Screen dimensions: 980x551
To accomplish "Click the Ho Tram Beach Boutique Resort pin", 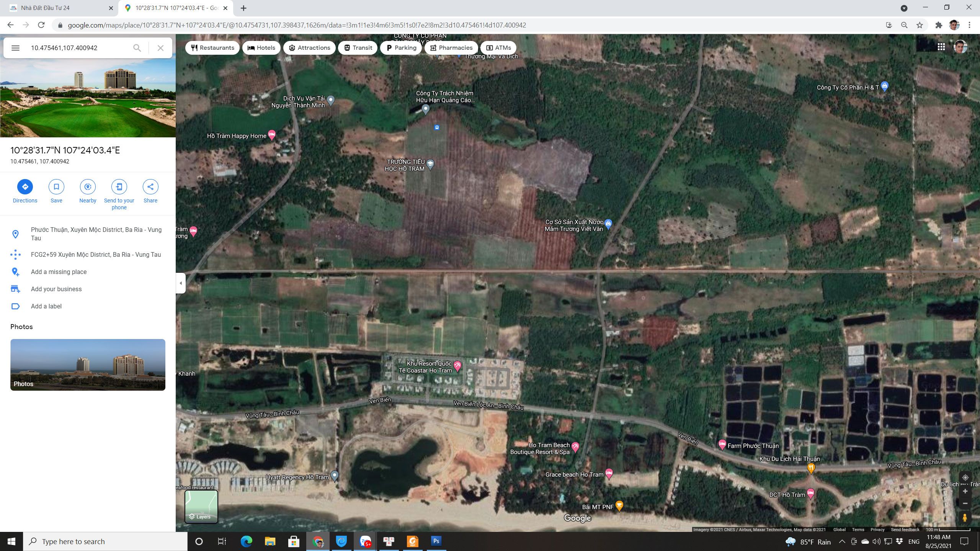I will 575,447.
